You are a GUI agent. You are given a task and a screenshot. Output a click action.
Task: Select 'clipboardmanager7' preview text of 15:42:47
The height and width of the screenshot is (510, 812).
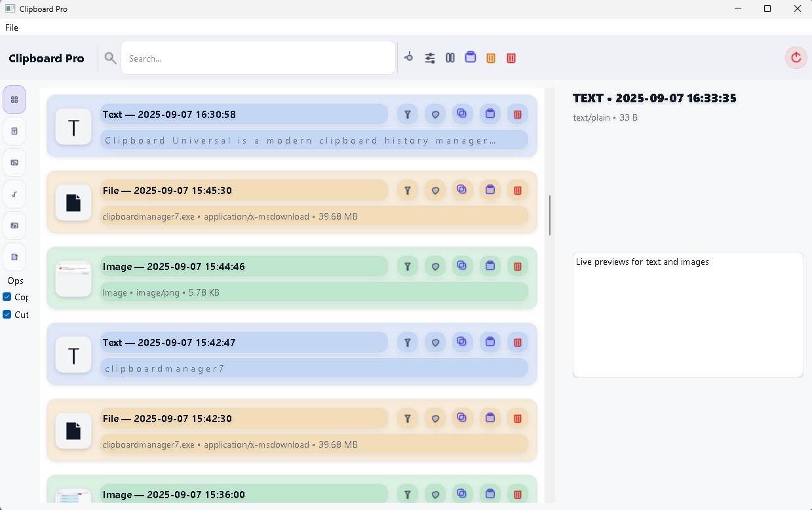164,368
